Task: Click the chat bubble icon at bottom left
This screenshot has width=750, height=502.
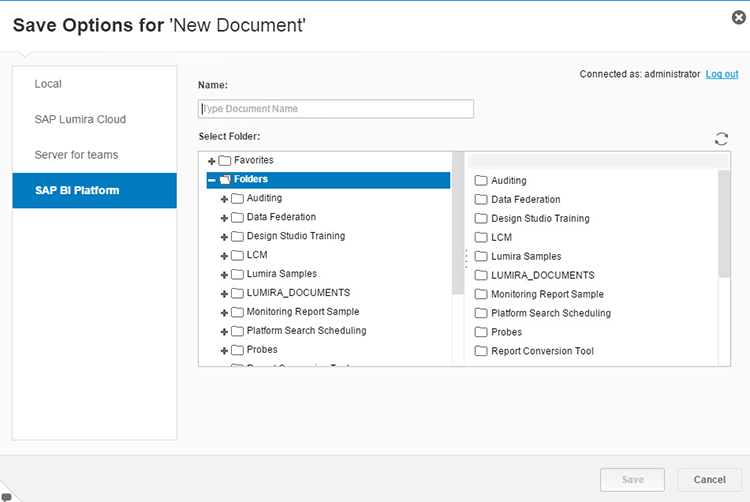Action: pyautogui.click(x=7, y=496)
